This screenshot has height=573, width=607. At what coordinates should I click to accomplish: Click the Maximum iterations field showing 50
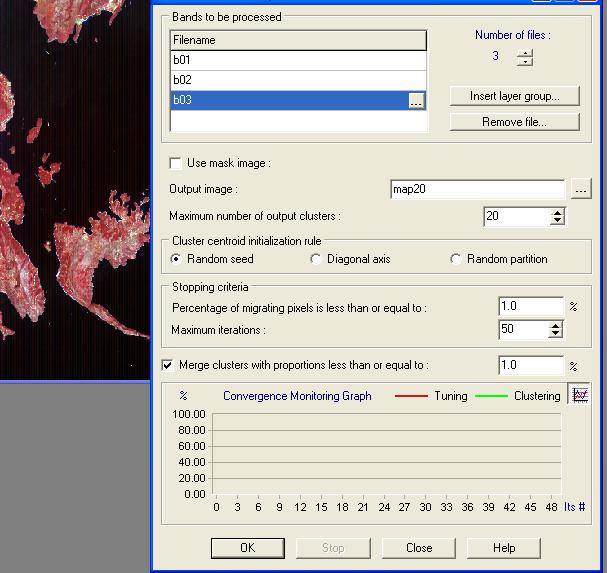pos(524,329)
